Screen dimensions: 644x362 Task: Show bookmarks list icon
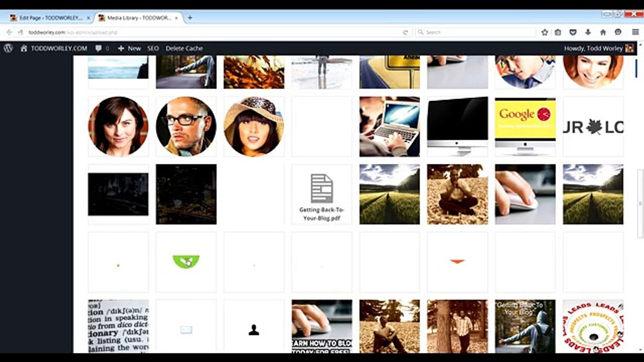(557, 32)
